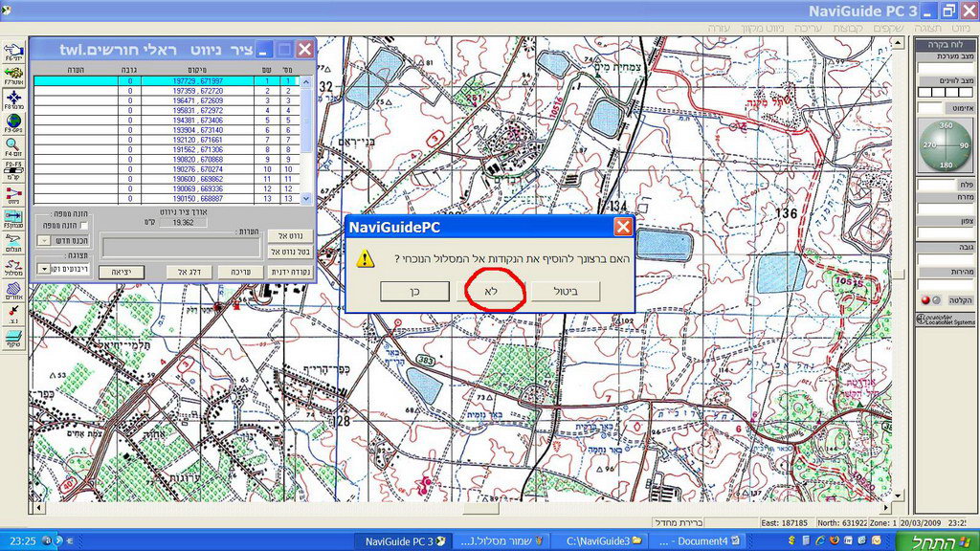The image size is (980, 551).
Task: Click the gray recording indicator
Action: pos(936,300)
